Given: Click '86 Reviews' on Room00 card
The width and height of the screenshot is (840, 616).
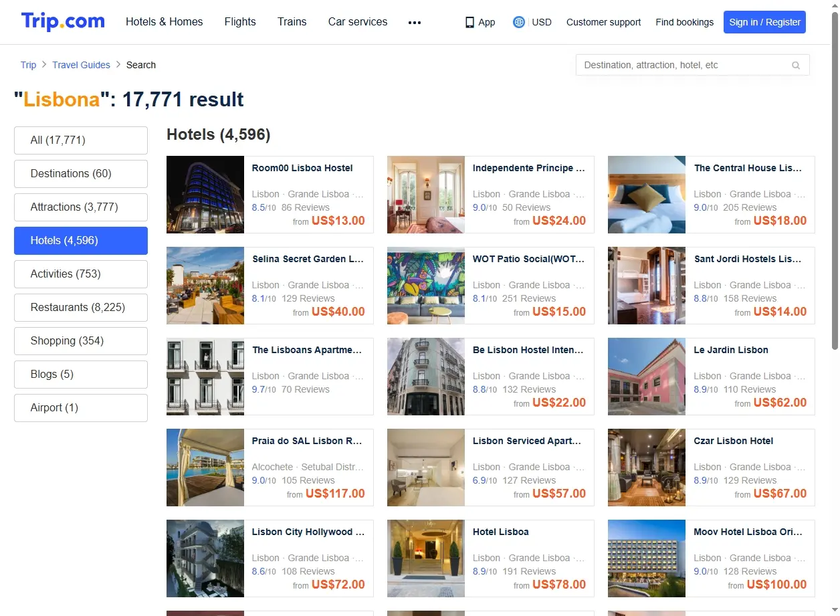Looking at the screenshot, I should (x=306, y=207).
